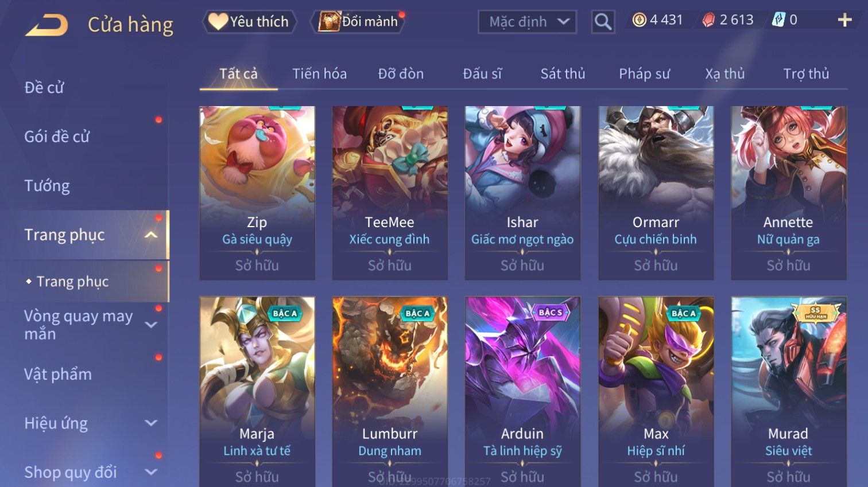Expand Vòng quay may mắn section
The width and height of the screenshot is (868, 487).
click(151, 325)
